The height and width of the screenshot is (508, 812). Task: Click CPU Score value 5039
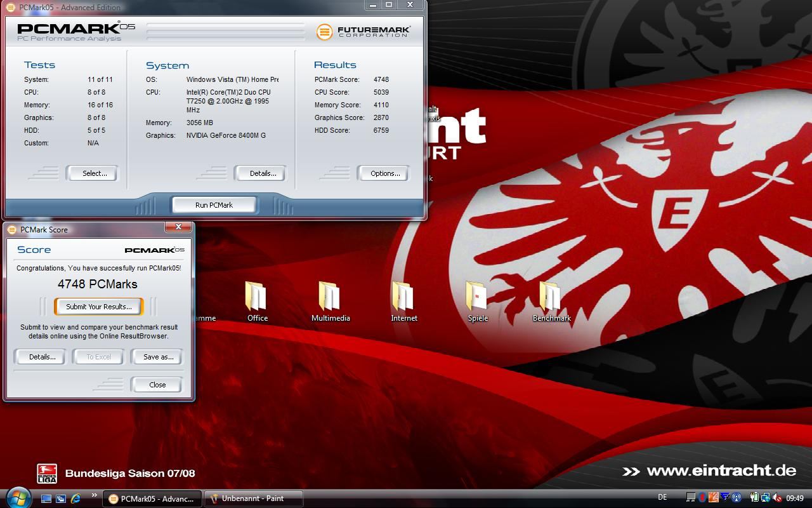[x=381, y=92]
